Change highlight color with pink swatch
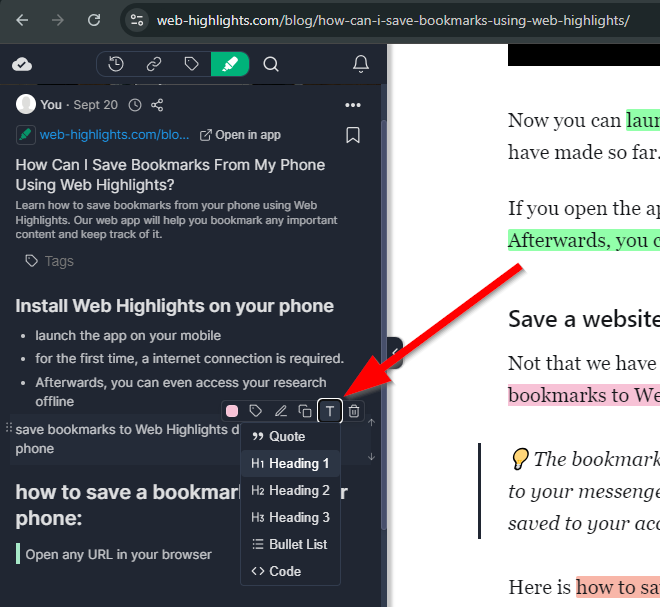660x607 pixels. coord(232,411)
